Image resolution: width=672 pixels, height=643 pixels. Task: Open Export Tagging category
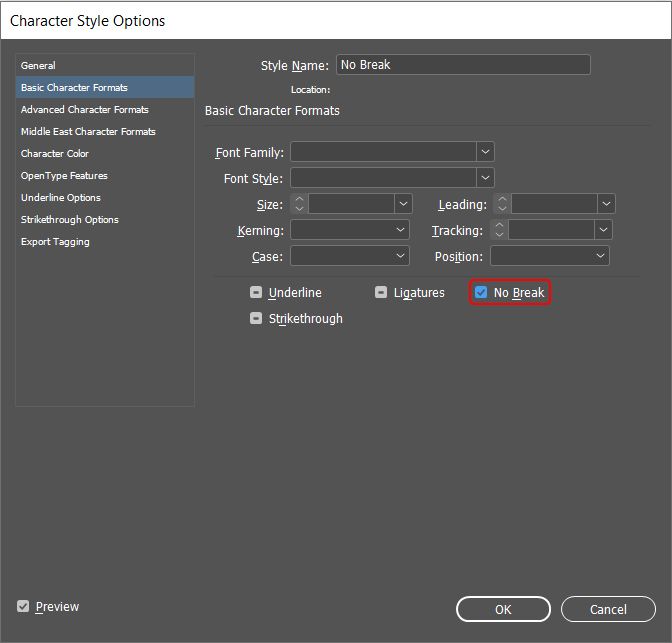tap(105, 242)
